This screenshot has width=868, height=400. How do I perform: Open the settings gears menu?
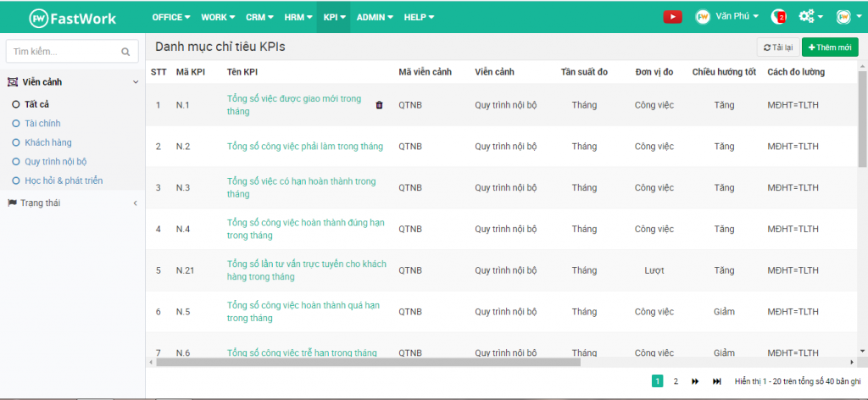(x=810, y=17)
